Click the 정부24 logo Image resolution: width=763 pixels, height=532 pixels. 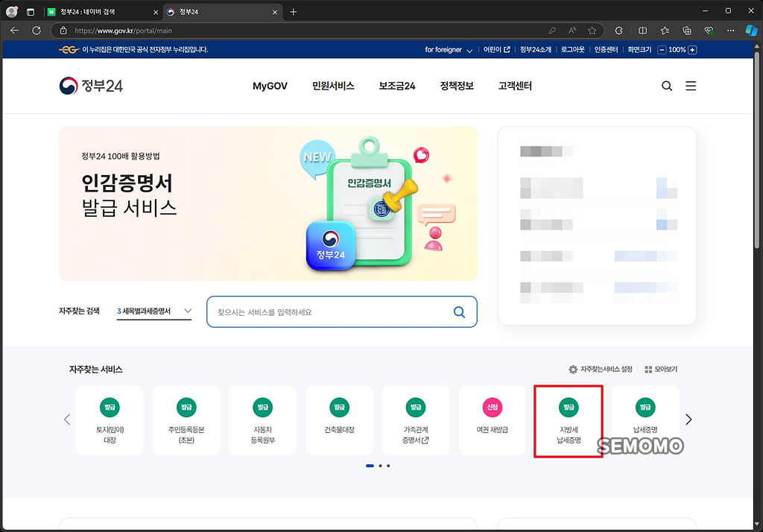tap(91, 86)
